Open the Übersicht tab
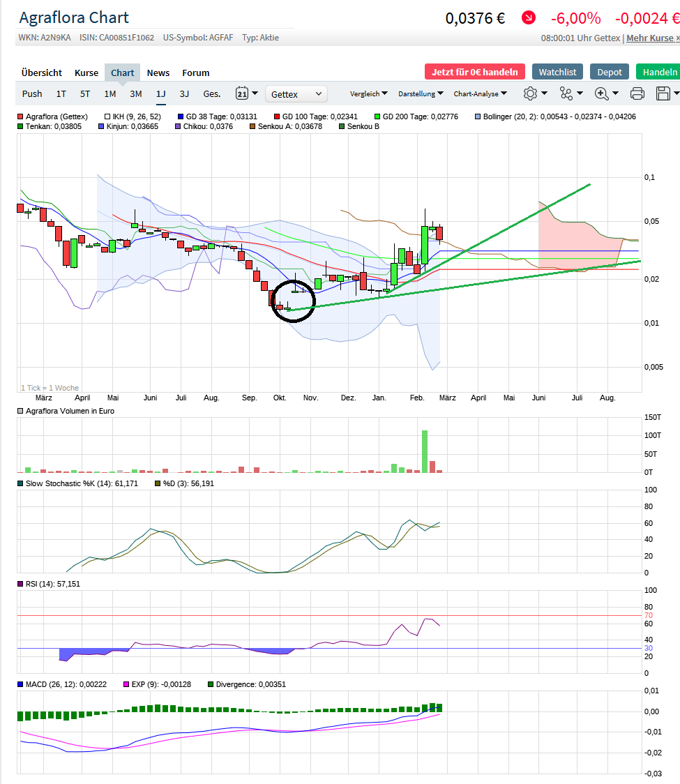The height and width of the screenshot is (784, 680). pos(42,73)
